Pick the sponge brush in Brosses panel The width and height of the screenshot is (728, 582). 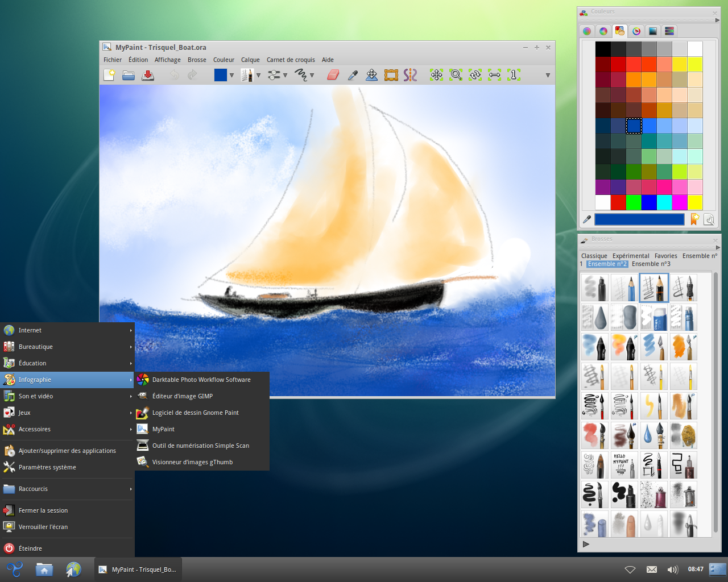683,435
